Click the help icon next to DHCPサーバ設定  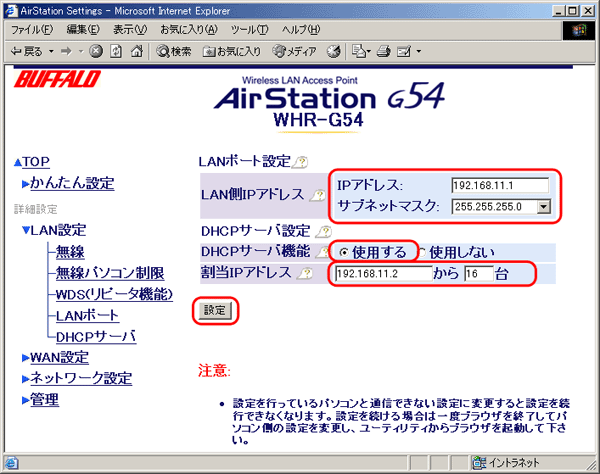[323, 231]
